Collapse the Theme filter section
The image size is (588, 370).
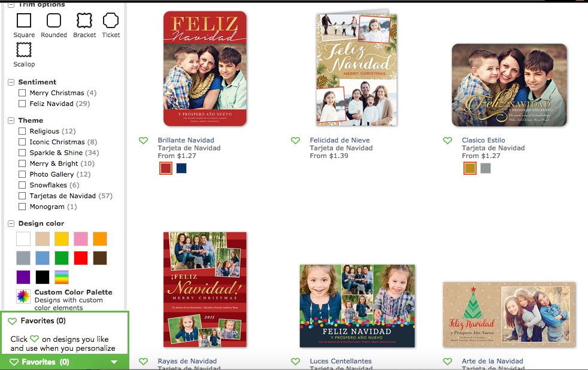[x=11, y=120]
